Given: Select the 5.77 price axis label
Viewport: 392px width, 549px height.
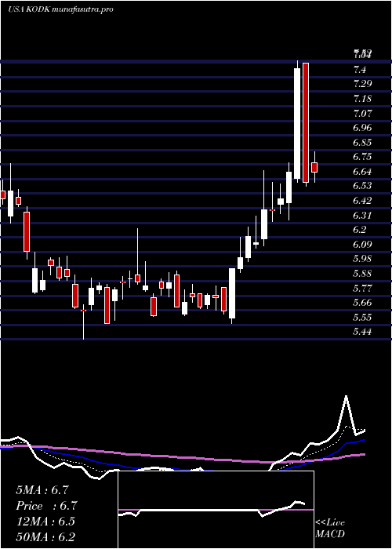Looking at the screenshot, I should pos(362,288).
